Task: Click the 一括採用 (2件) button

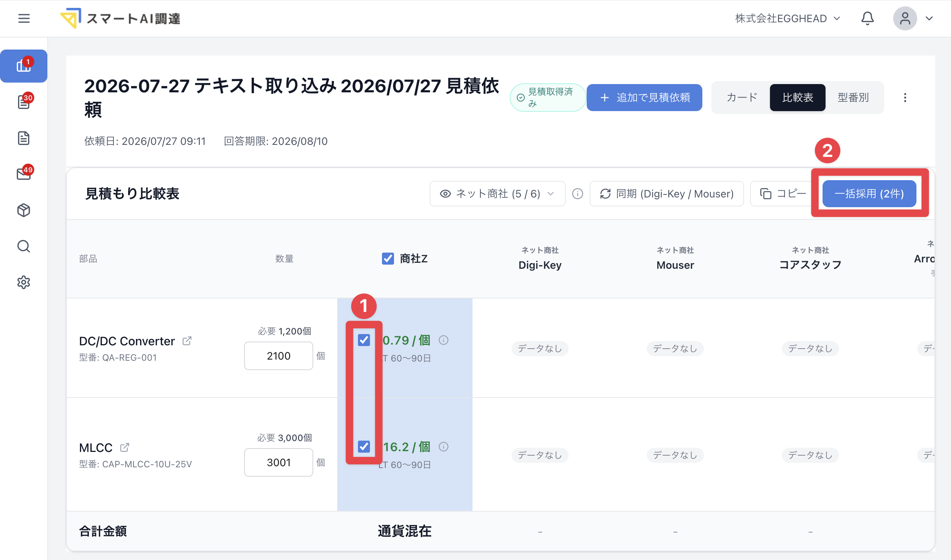Action: click(869, 194)
